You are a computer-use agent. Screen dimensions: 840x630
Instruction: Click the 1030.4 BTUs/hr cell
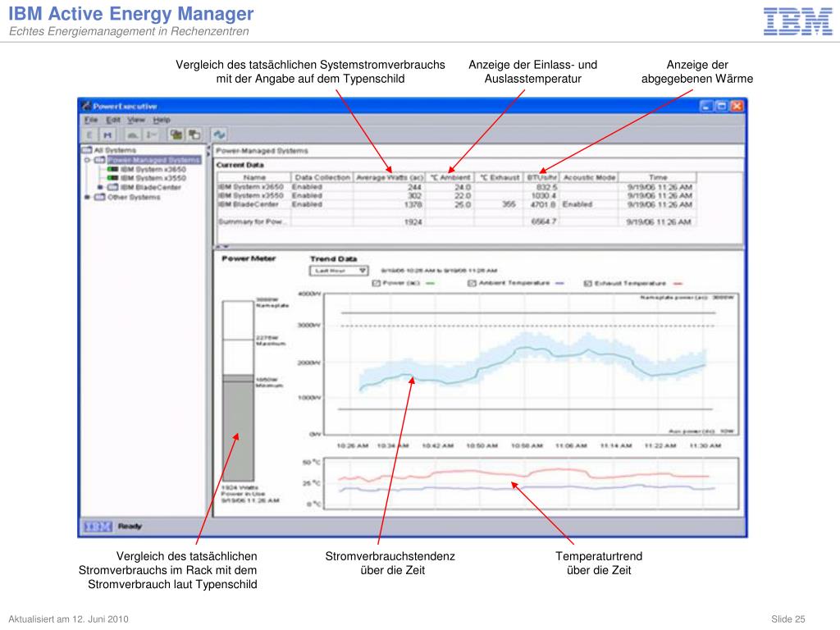(544, 195)
